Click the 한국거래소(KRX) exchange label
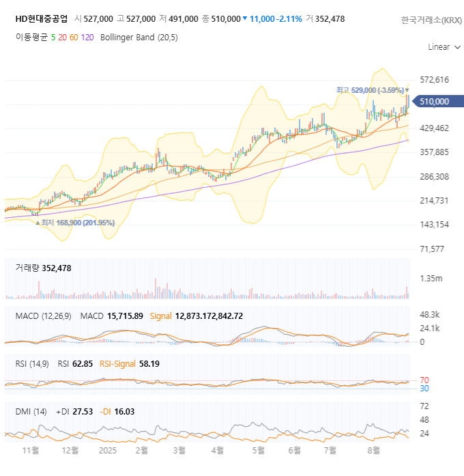 point(431,20)
